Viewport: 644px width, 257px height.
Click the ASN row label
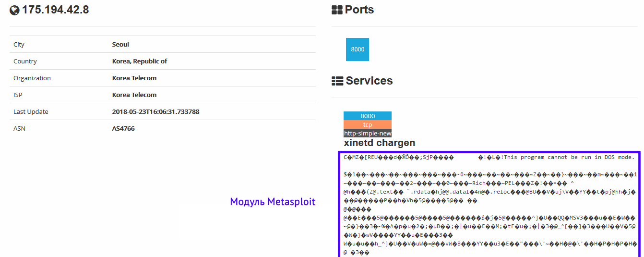19,128
